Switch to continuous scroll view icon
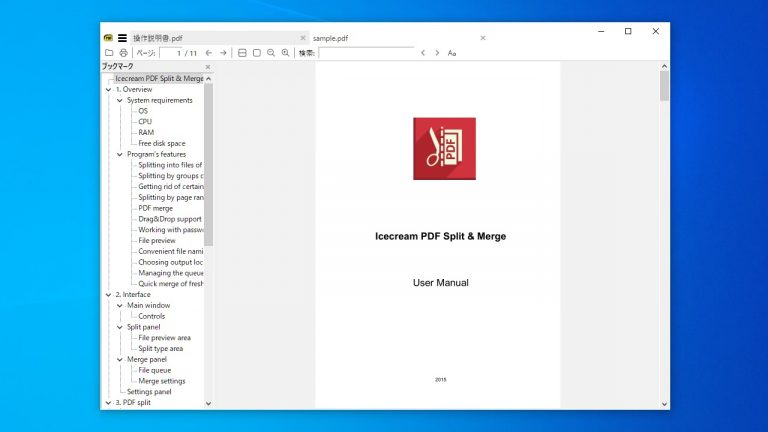This screenshot has height=432, width=768. 242,53
